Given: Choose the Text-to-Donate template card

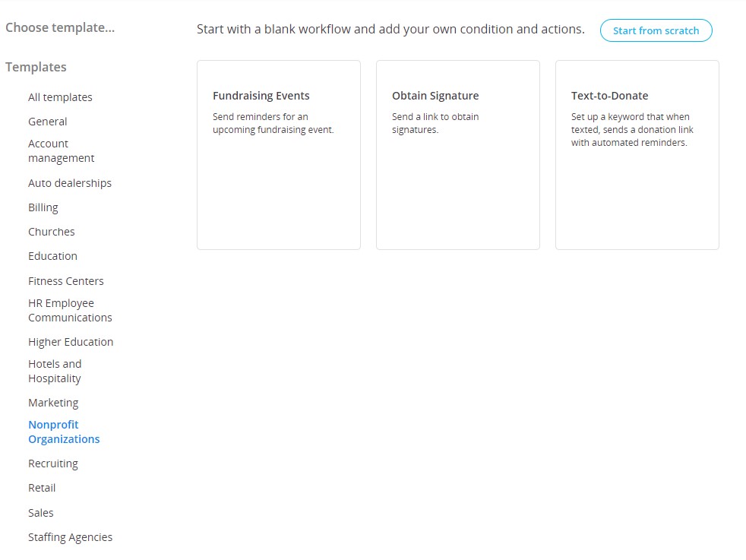Looking at the screenshot, I should (637, 155).
